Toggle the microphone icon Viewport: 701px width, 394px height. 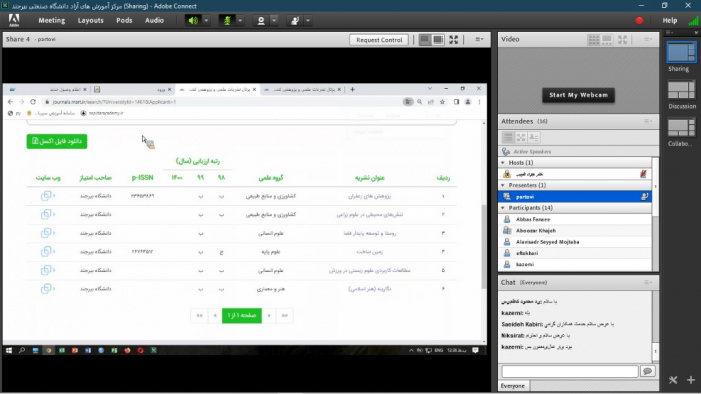tap(227, 21)
